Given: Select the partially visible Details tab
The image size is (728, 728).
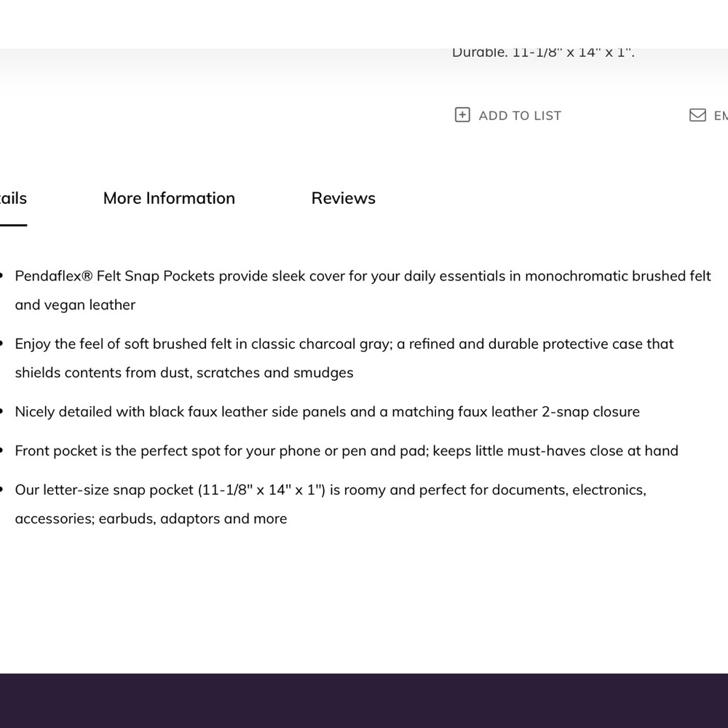Looking at the screenshot, I should pyautogui.click(x=13, y=198).
